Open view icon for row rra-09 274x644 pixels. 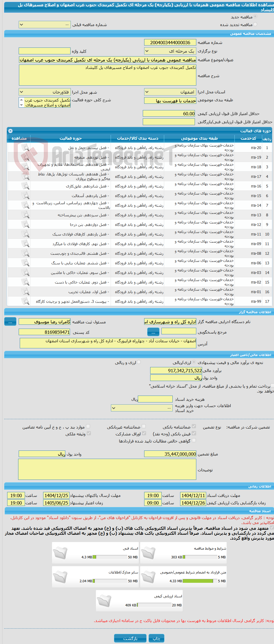(25, 244)
